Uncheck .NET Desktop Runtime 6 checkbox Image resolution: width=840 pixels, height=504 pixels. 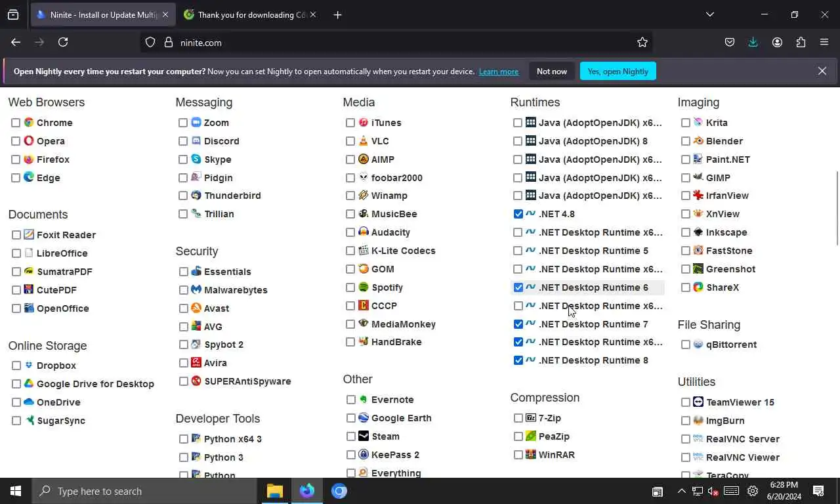click(x=518, y=287)
